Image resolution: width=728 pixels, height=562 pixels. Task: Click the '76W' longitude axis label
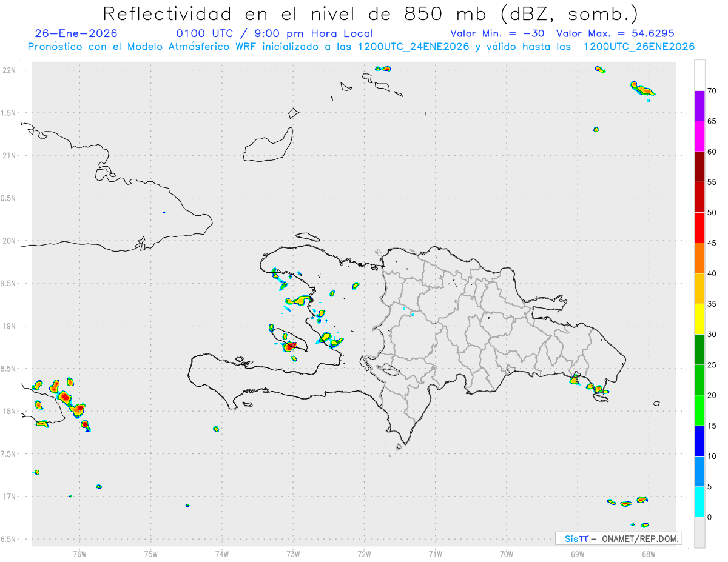click(79, 554)
